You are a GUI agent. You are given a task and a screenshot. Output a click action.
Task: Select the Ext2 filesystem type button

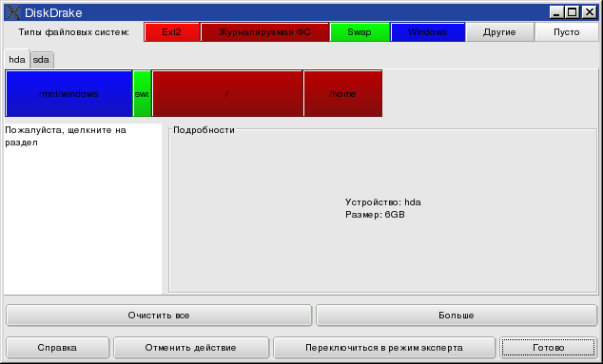172,32
